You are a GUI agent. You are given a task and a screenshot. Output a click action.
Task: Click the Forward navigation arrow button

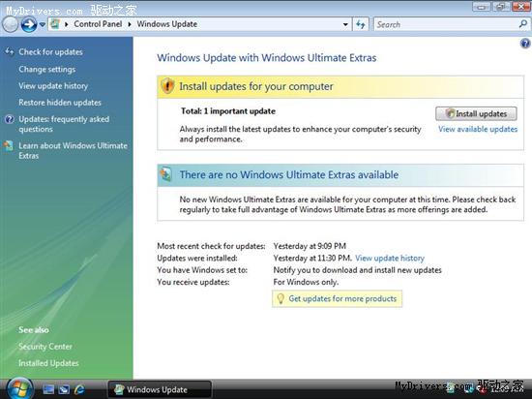point(29,24)
